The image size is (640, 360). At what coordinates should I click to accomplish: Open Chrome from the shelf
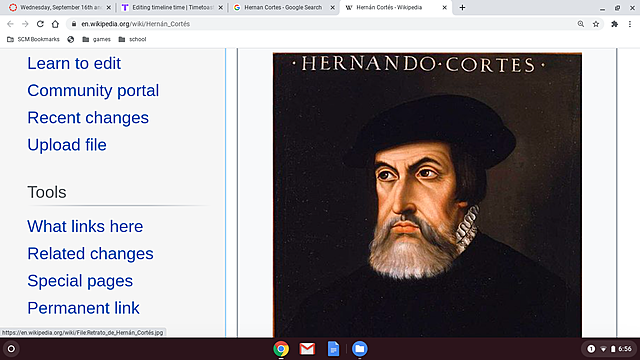pyautogui.click(x=281, y=349)
